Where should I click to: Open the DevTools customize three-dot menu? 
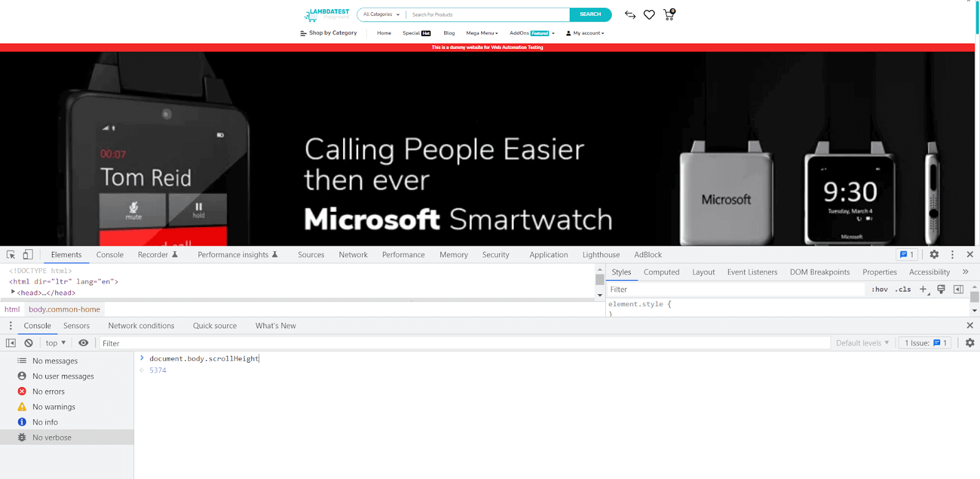[952, 255]
